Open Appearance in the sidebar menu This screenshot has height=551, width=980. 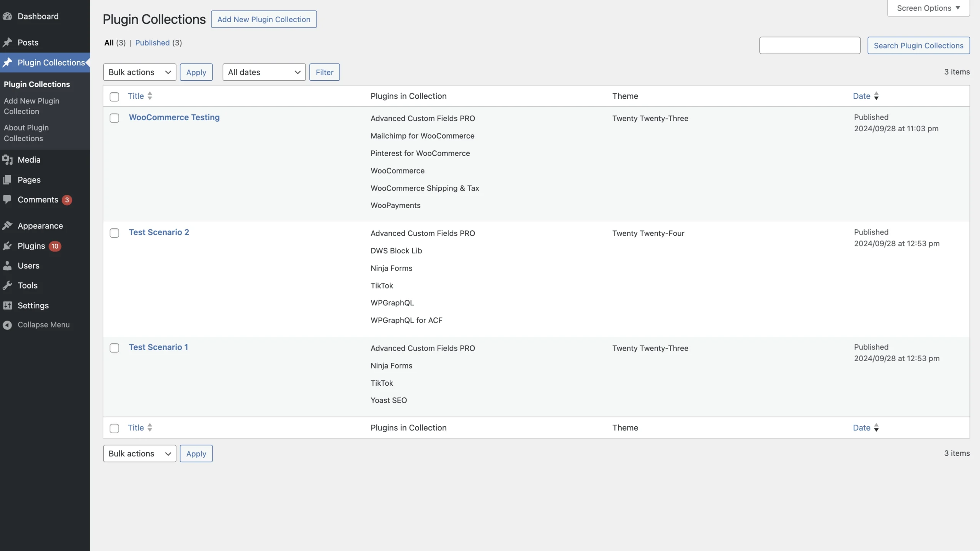point(40,226)
